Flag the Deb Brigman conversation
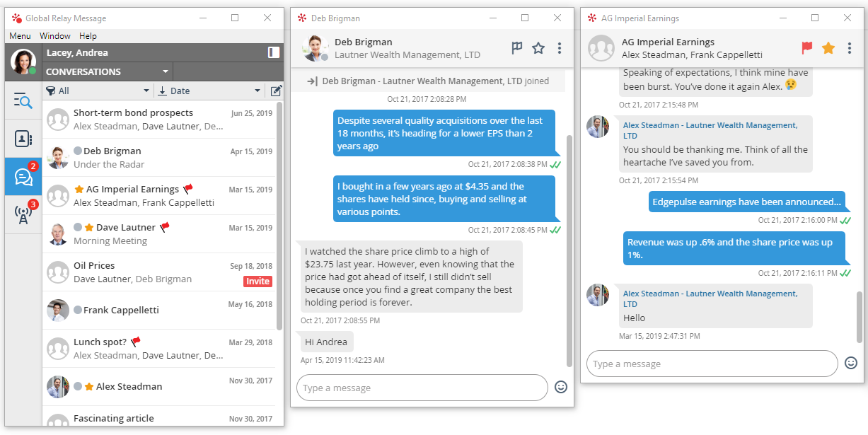The width and height of the screenshot is (868, 435). click(516, 47)
